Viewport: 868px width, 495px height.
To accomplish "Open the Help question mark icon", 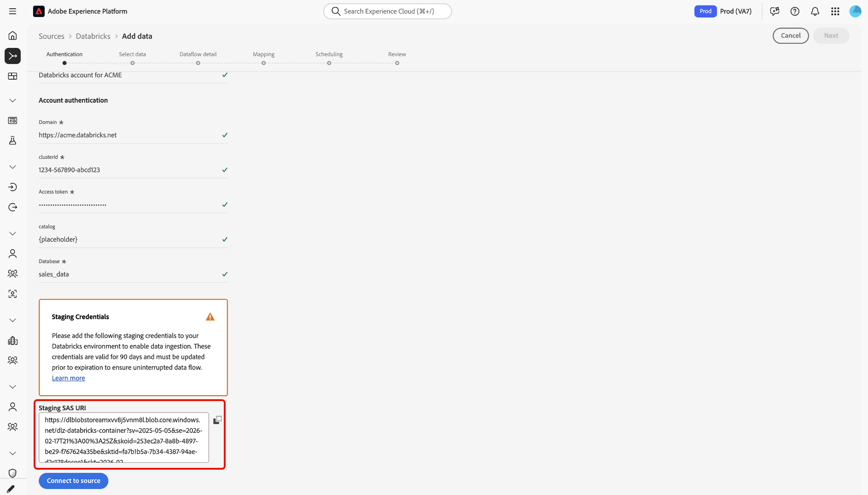I will coord(795,11).
